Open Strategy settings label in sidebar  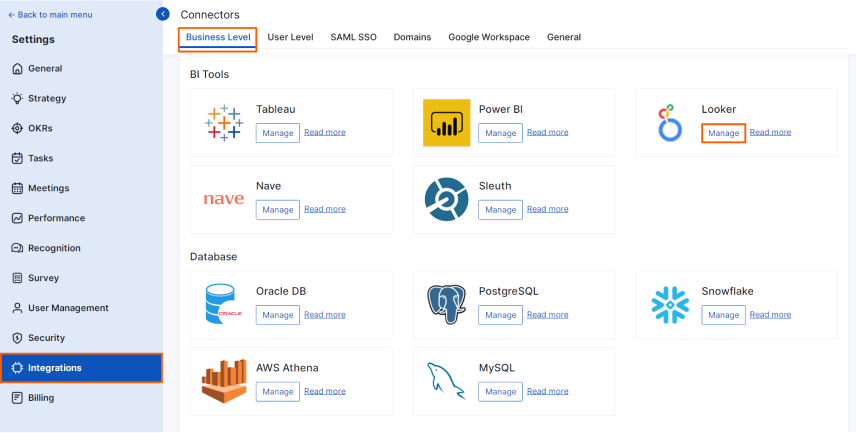click(x=47, y=98)
